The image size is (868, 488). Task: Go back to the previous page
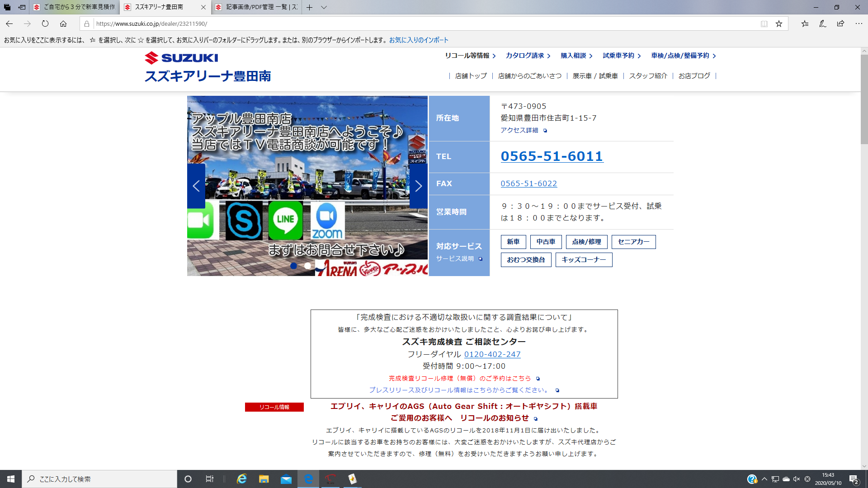click(x=9, y=23)
